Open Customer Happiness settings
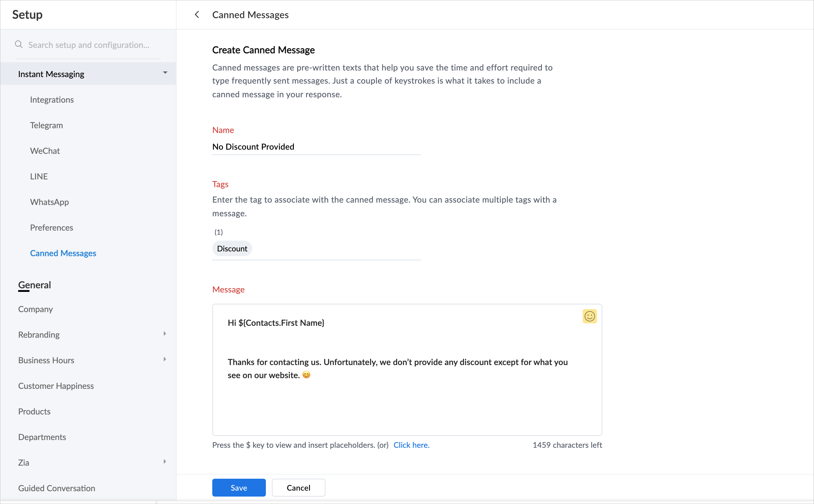 [x=56, y=386]
